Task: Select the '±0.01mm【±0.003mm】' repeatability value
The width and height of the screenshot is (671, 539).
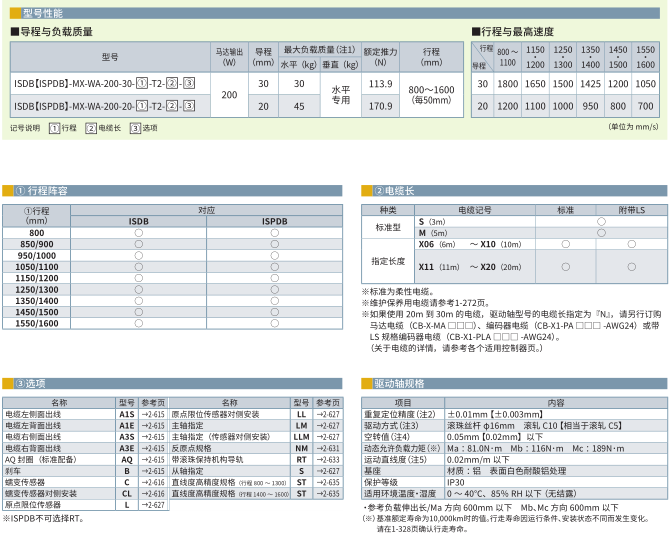Action: (x=495, y=414)
